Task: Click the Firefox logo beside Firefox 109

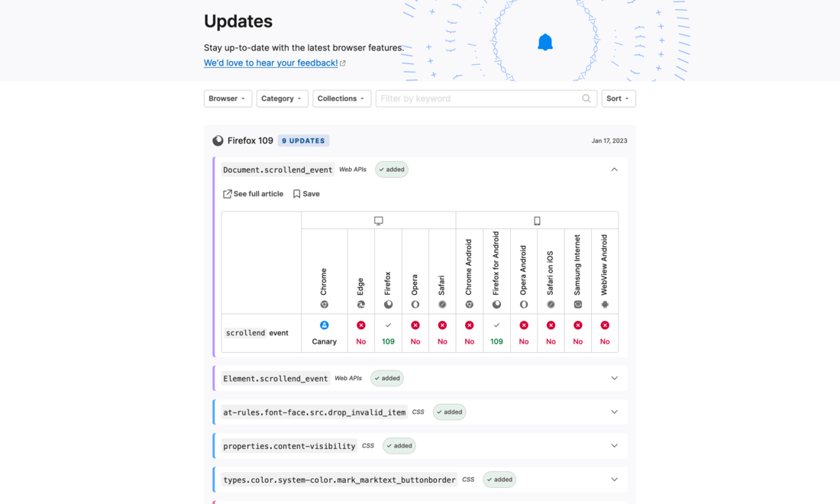Action: [x=218, y=141]
